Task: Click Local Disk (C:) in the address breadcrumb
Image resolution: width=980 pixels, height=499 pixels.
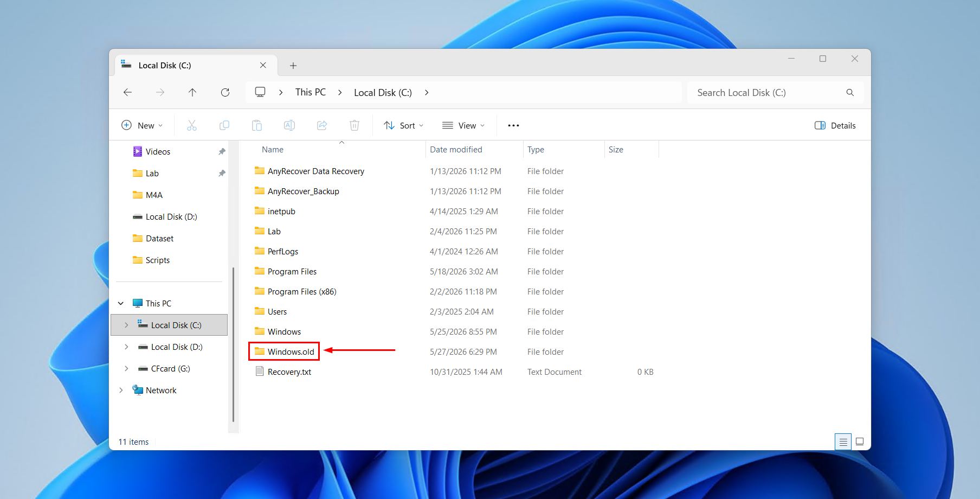Action: [383, 93]
